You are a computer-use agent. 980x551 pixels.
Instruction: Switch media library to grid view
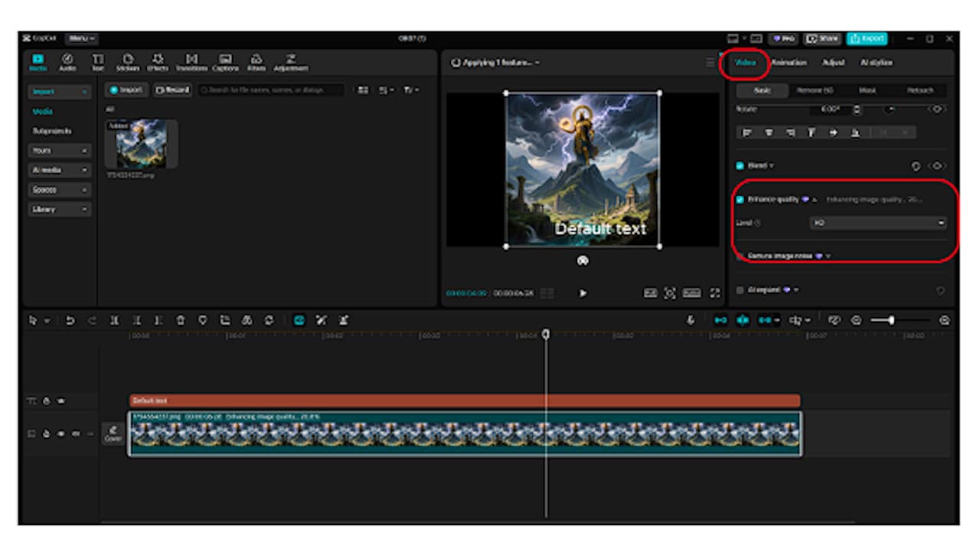point(363,90)
